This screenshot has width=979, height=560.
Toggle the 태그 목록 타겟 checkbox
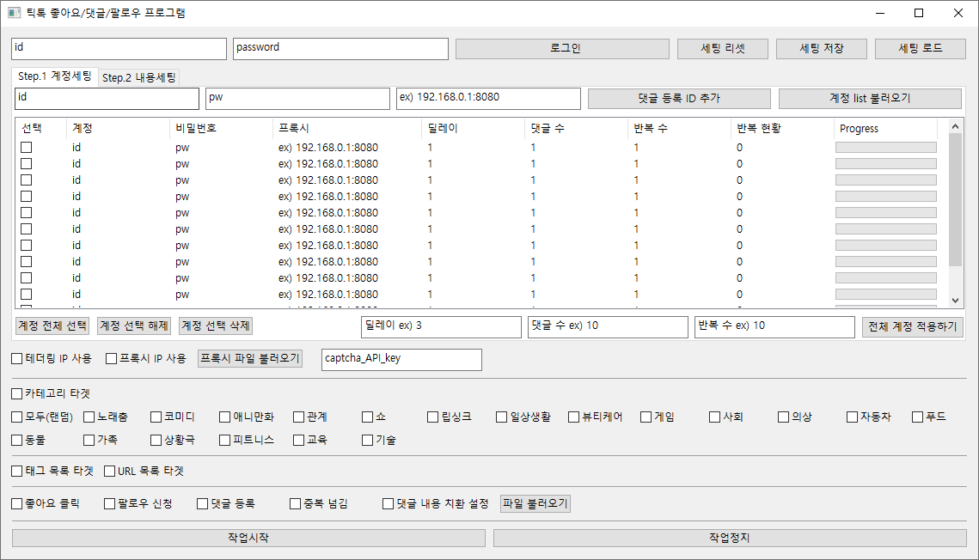tap(17, 472)
